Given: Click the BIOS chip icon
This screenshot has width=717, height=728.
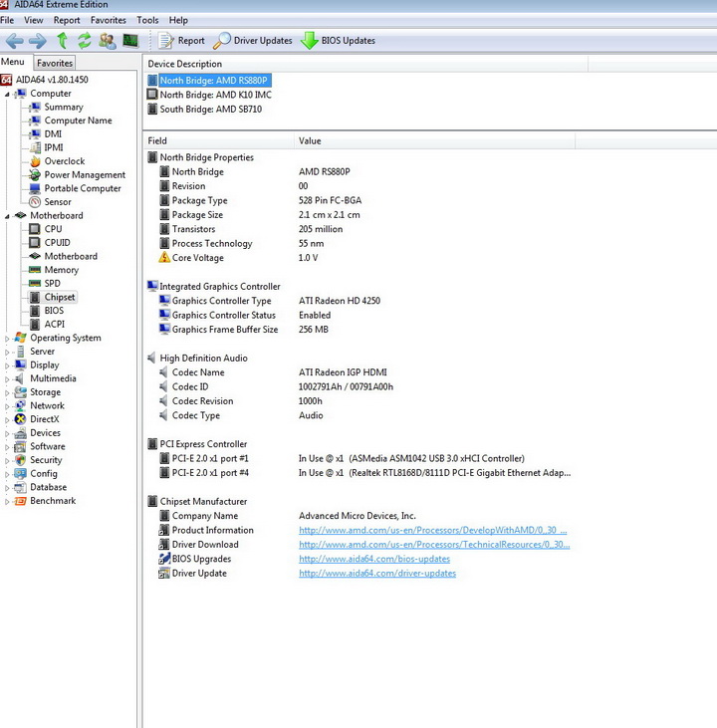Looking at the screenshot, I should 35,311.
